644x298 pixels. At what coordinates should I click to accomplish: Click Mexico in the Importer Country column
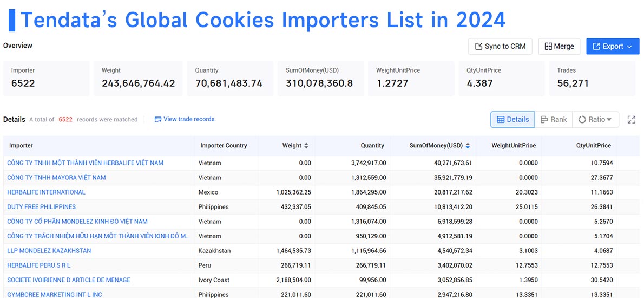click(208, 192)
